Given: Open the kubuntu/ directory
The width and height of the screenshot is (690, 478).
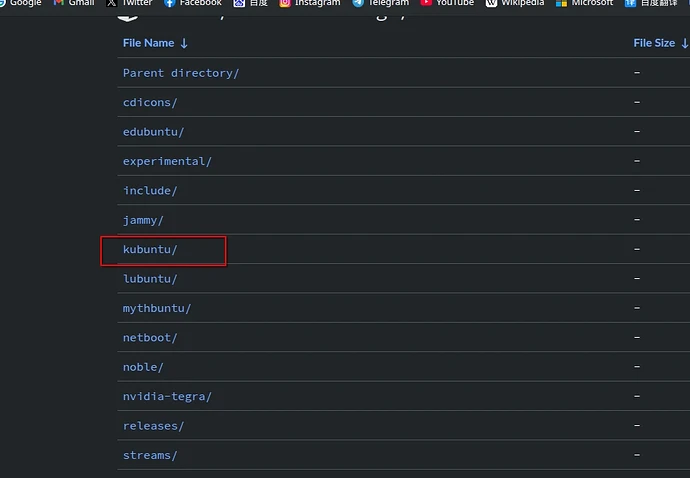Looking at the screenshot, I should tap(150, 249).
